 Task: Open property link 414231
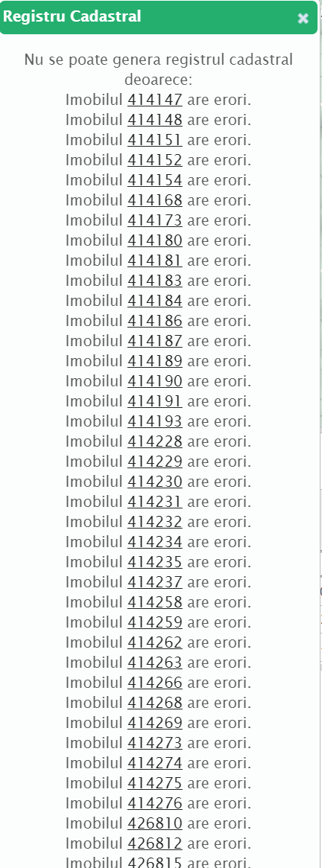pos(154,502)
